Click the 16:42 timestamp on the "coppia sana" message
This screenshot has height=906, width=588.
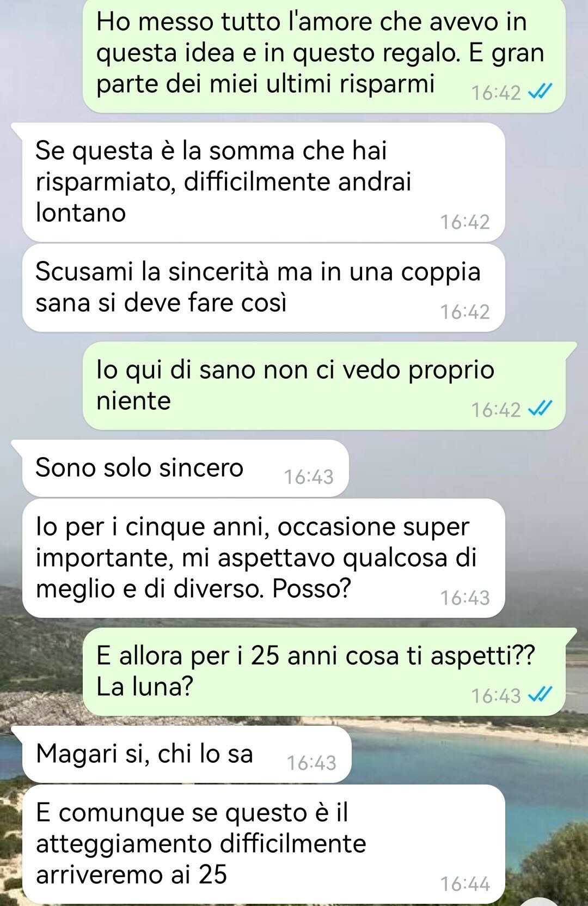coord(465,312)
